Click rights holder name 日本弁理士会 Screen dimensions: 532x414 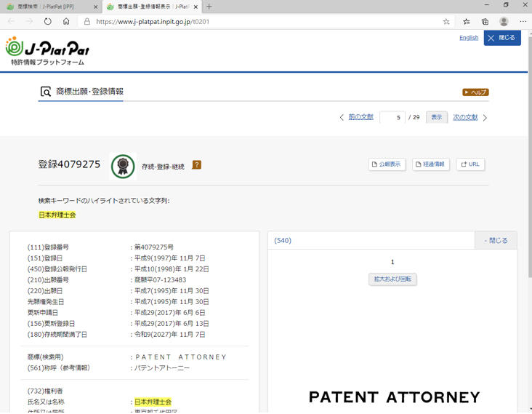click(153, 402)
